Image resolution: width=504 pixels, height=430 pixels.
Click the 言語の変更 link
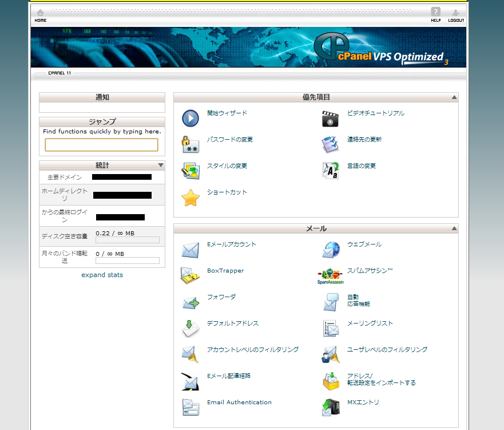tap(362, 166)
